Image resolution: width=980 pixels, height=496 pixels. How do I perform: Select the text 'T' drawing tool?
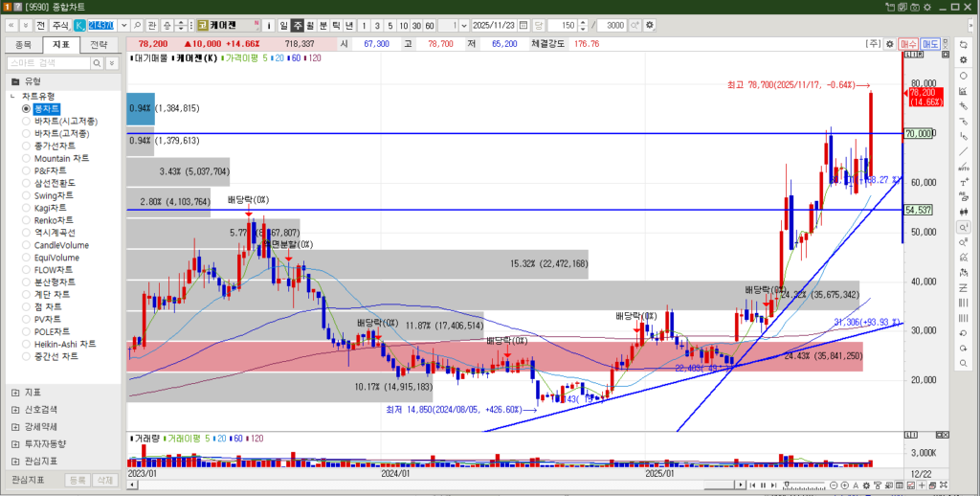[x=963, y=182]
